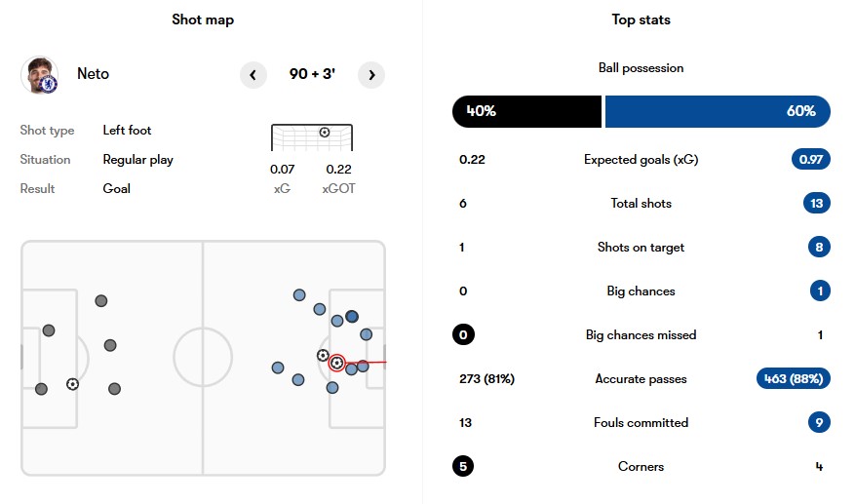This screenshot has height=504, width=855.
Task: Click the Top stats heading
Action: pos(641,19)
